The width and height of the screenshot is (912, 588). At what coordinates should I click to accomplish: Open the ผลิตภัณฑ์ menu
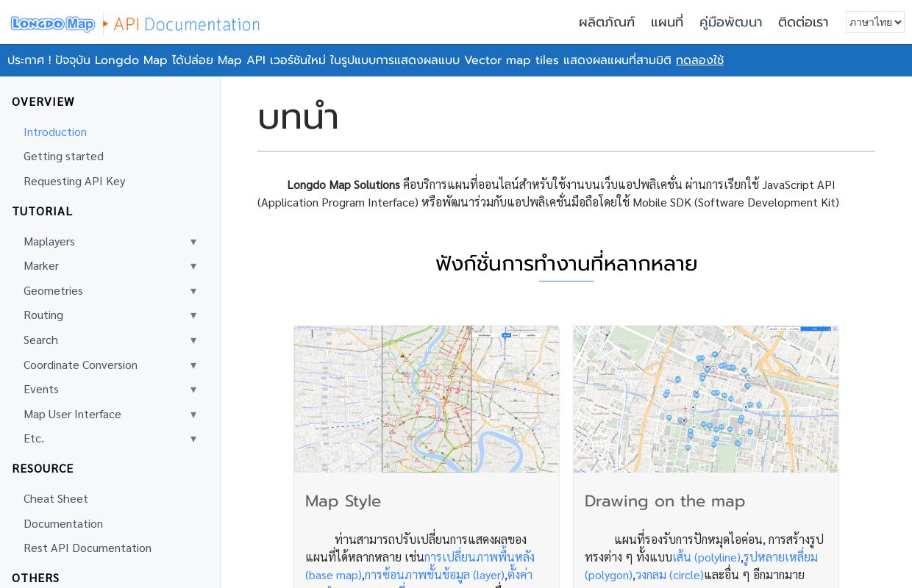607,22
